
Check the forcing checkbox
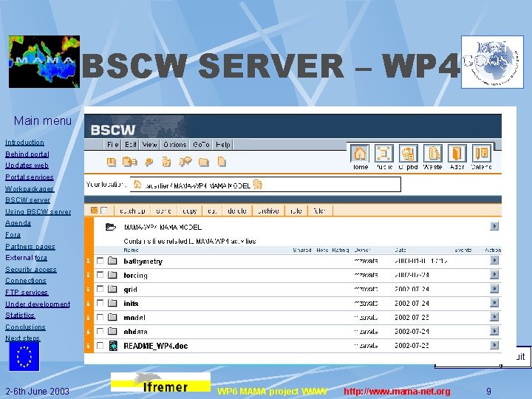coord(100,275)
